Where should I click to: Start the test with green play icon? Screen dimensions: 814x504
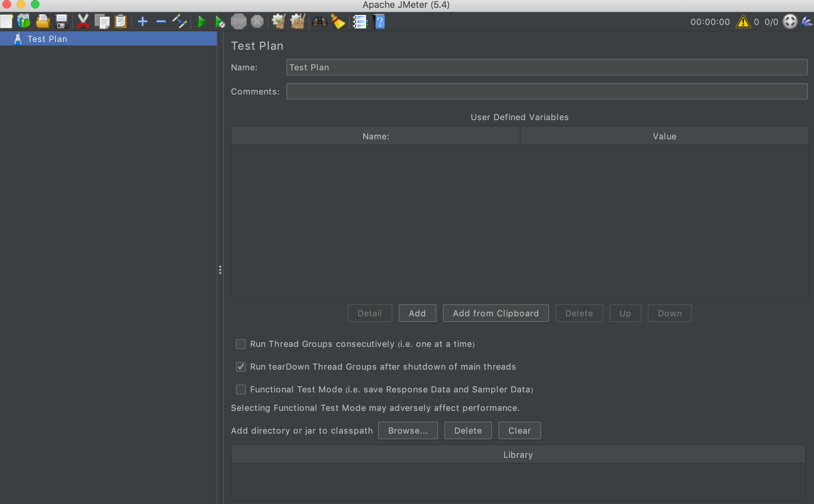[x=201, y=21]
